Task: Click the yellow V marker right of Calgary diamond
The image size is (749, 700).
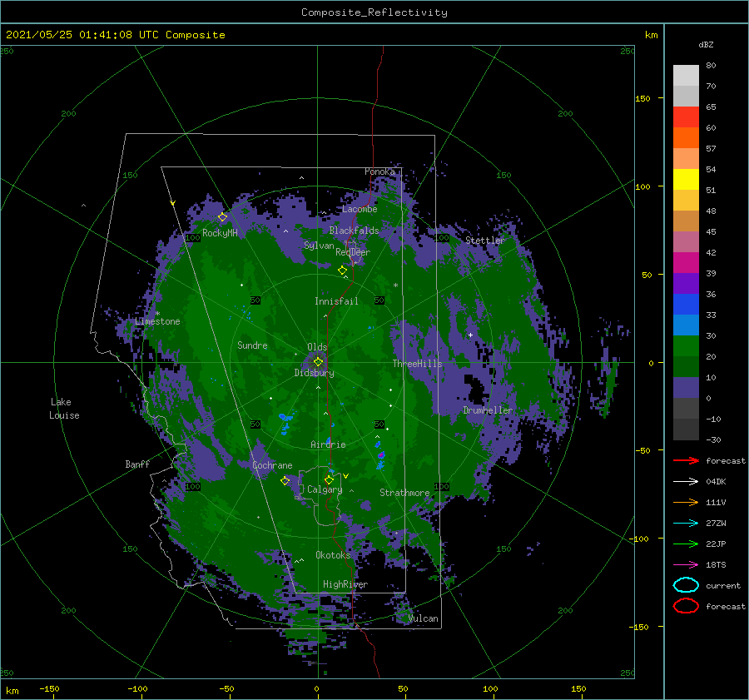Action: click(x=346, y=476)
